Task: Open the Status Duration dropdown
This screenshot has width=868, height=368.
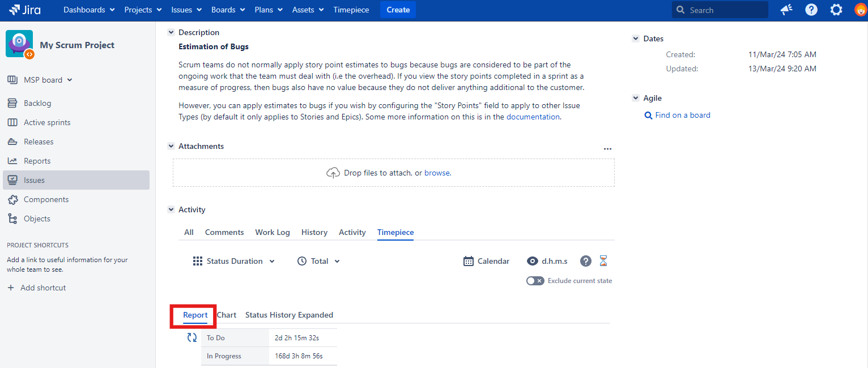Action: point(233,261)
